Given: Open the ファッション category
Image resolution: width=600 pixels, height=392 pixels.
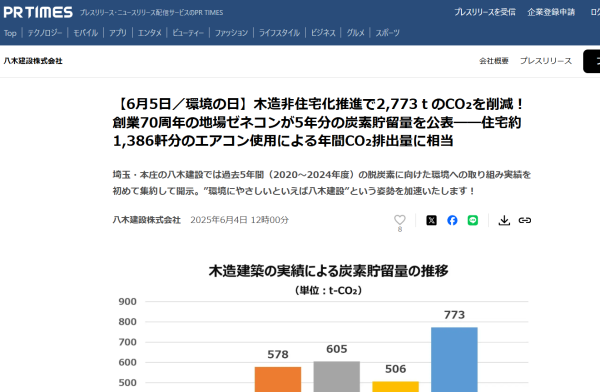Looking at the screenshot, I should point(231,33).
